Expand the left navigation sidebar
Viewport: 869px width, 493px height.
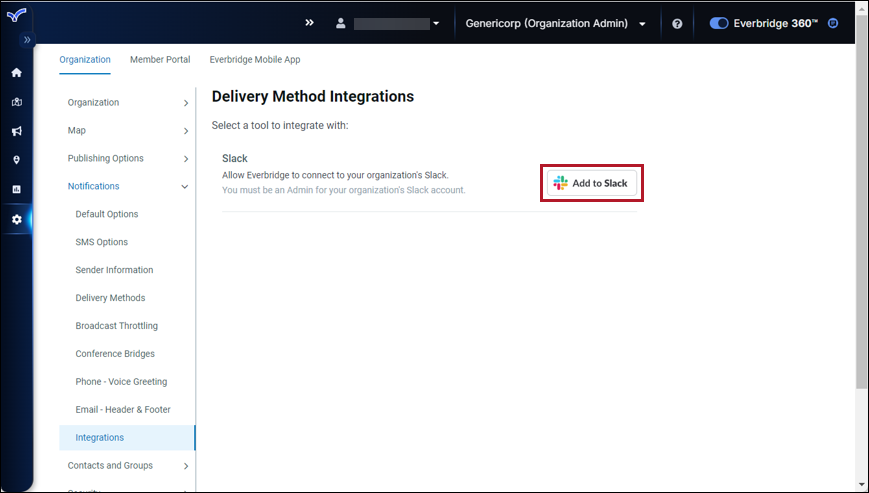(27, 40)
